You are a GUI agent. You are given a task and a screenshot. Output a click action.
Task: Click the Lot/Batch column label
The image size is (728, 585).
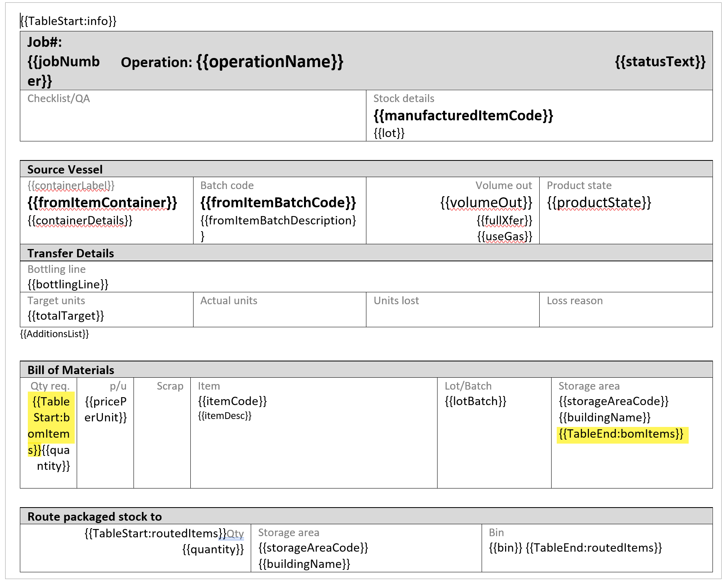(468, 386)
